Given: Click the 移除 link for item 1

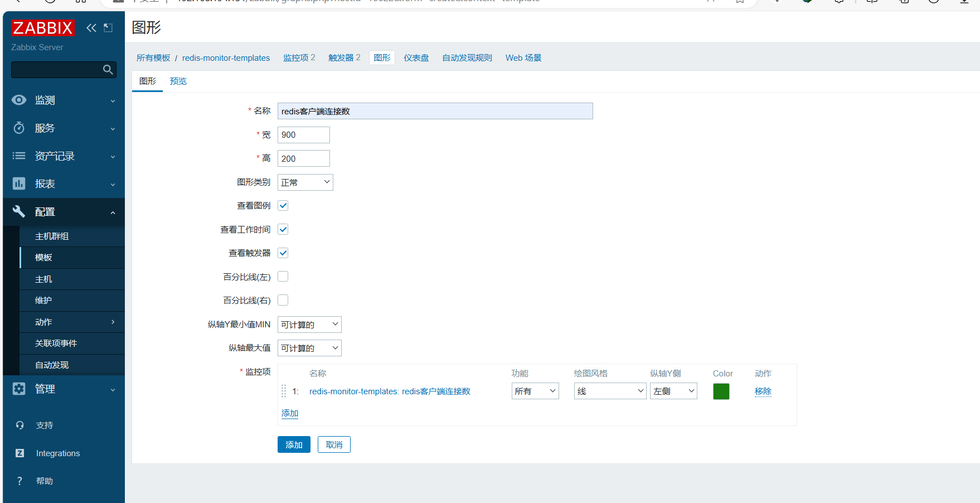Looking at the screenshot, I should tap(763, 391).
